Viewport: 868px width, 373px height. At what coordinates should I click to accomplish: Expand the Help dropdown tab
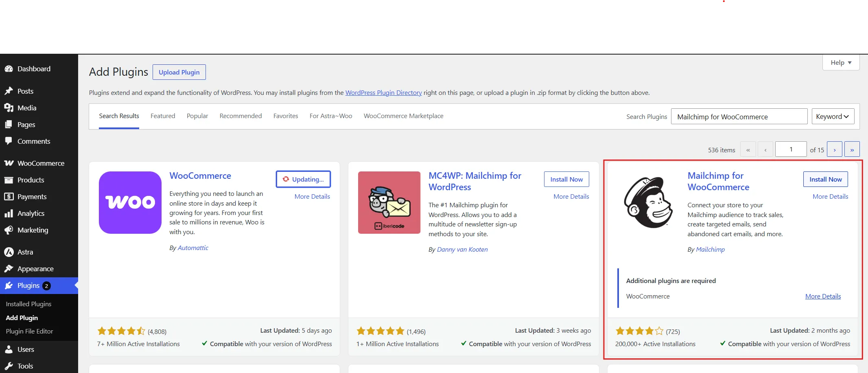(x=841, y=62)
